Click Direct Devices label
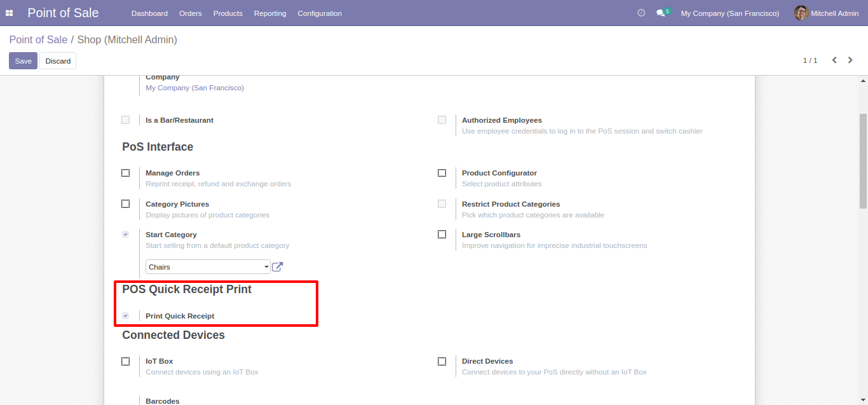The height and width of the screenshot is (405, 868). pyautogui.click(x=487, y=361)
